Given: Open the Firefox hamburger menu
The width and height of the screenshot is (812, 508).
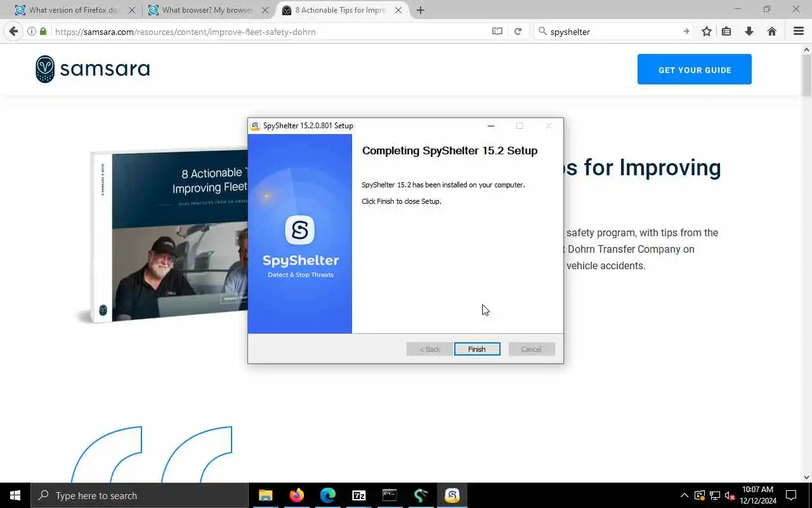Looking at the screenshot, I should pyautogui.click(x=799, y=31).
